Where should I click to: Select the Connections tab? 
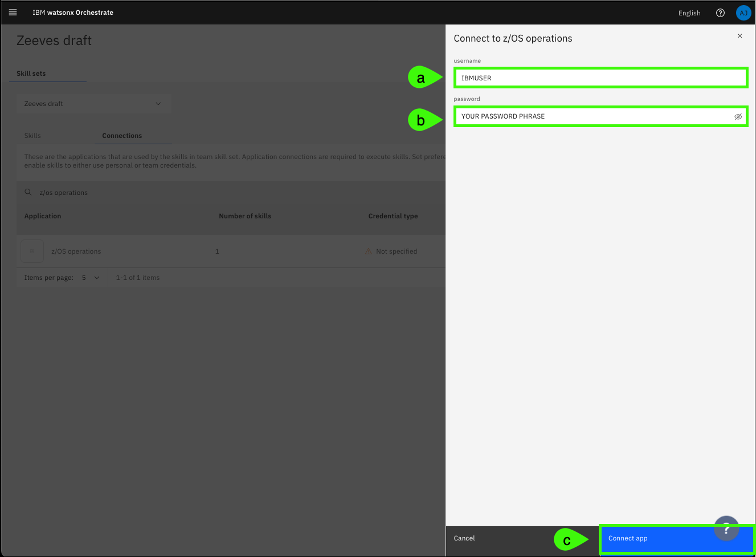122,136
